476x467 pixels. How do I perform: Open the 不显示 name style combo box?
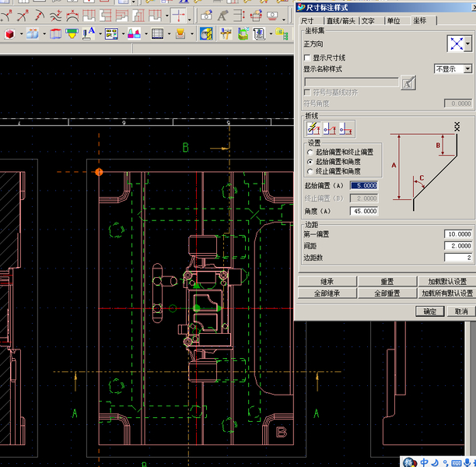453,69
